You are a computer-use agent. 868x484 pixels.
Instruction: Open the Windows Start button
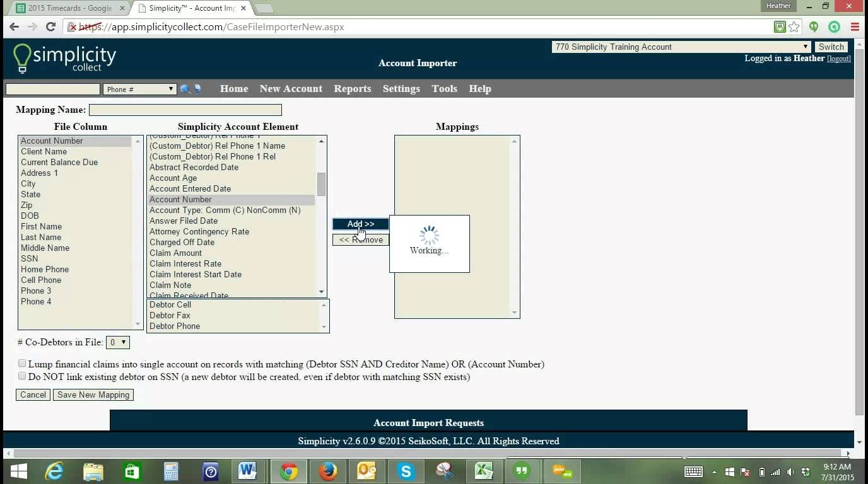point(19,471)
